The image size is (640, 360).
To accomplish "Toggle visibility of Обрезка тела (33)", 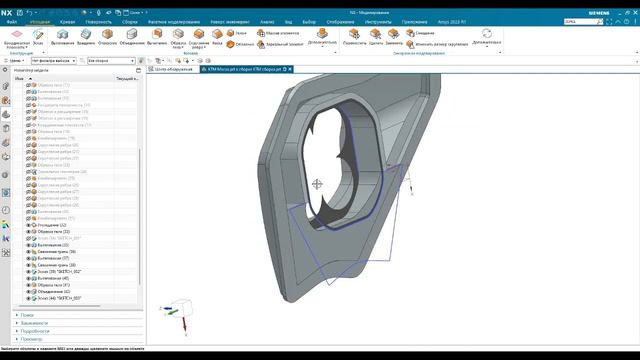I will point(29,232).
